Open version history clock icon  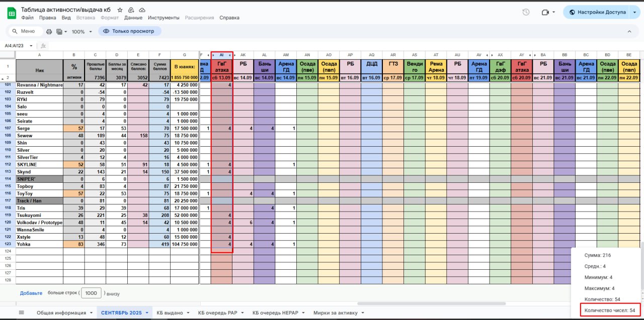(526, 12)
